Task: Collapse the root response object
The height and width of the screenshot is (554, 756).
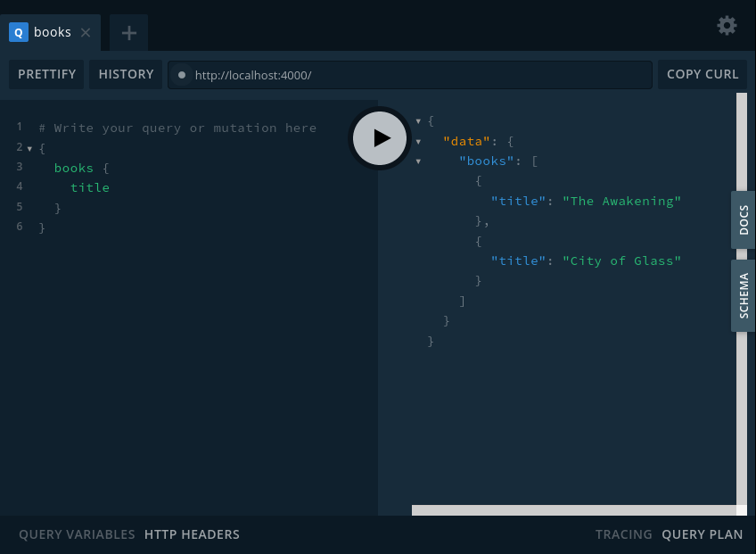Action: 418,121
